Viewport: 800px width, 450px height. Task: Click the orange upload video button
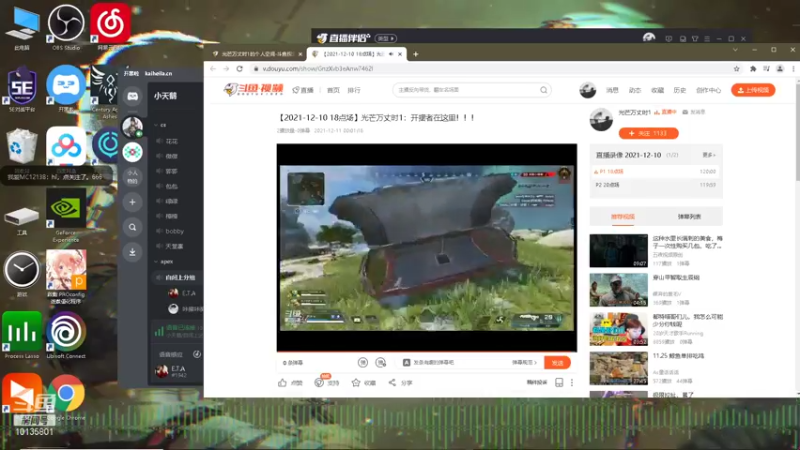pyautogui.click(x=753, y=90)
